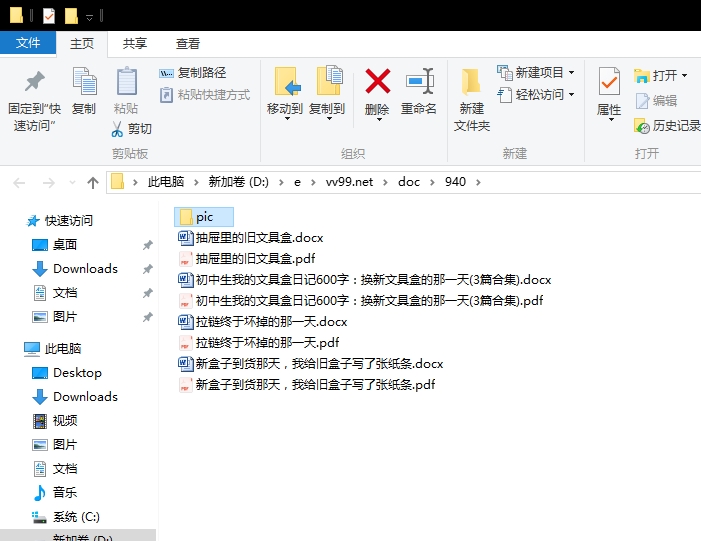Click the scissors Cut button
The height and width of the screenshot is (541, 701).
click(131, 129)
